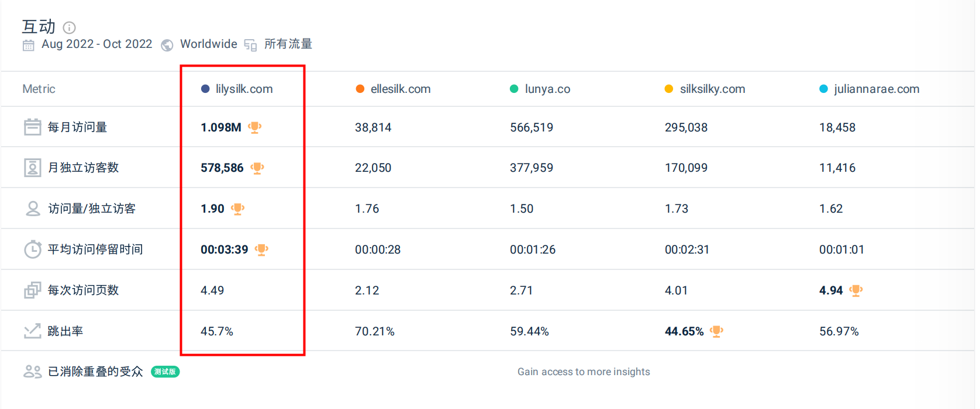Click the info icon next to 互动

(x=69, y=27)
